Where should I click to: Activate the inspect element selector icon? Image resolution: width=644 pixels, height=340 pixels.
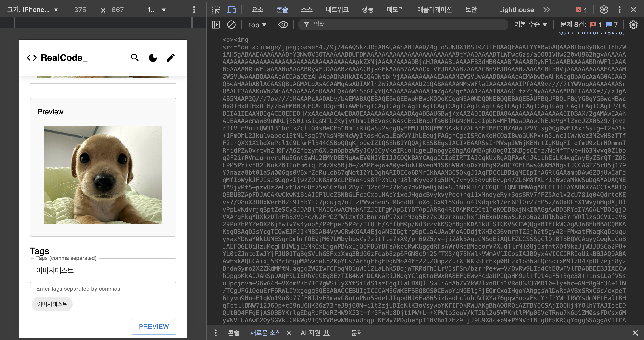pos(216,10)
